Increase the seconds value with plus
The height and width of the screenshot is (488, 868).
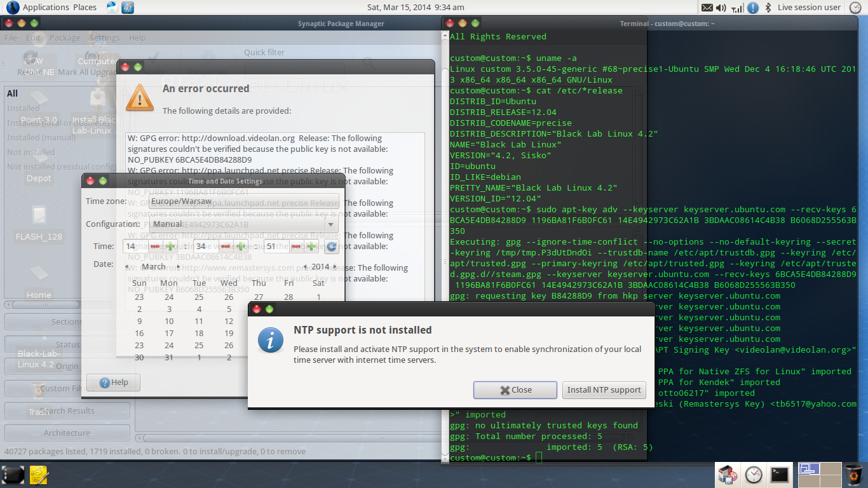pyautogui.click(x=311, y=246)
